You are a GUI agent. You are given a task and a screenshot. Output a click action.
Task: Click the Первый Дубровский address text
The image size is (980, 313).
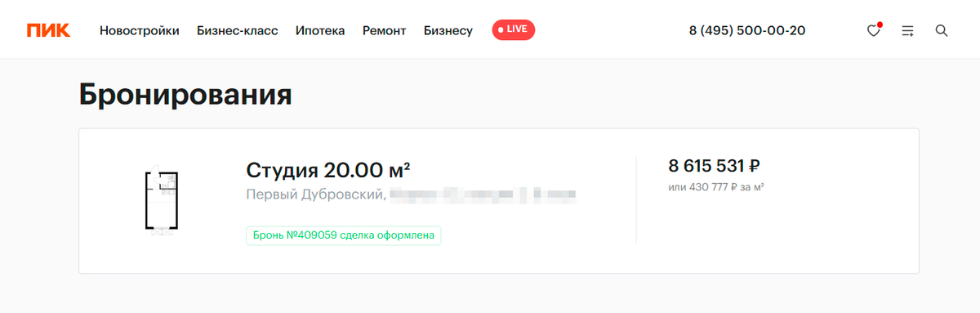point(315,195)
